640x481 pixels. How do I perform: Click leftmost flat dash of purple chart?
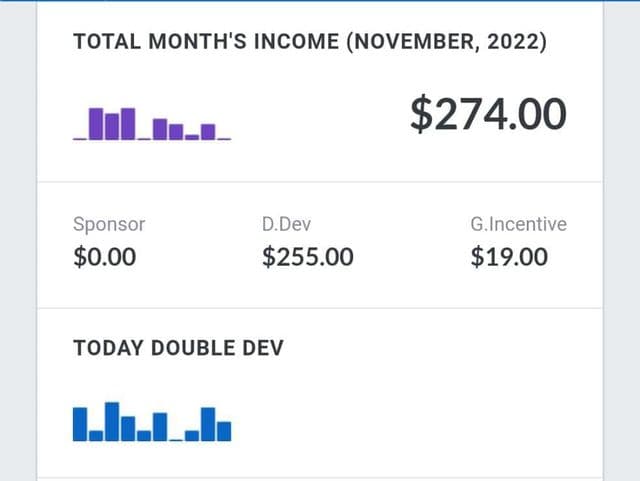coord(79,138)
